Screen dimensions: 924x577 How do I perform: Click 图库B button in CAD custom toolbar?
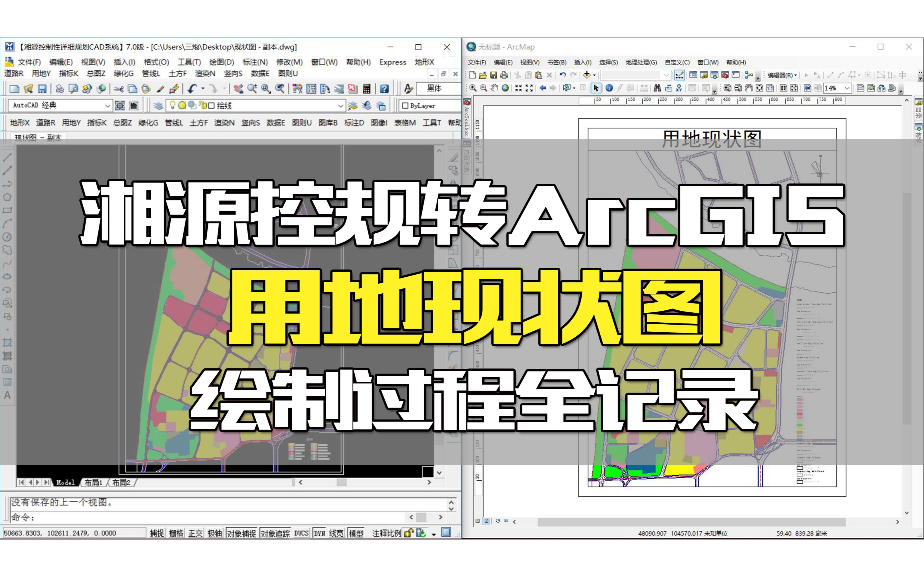(x=328, y=123)
